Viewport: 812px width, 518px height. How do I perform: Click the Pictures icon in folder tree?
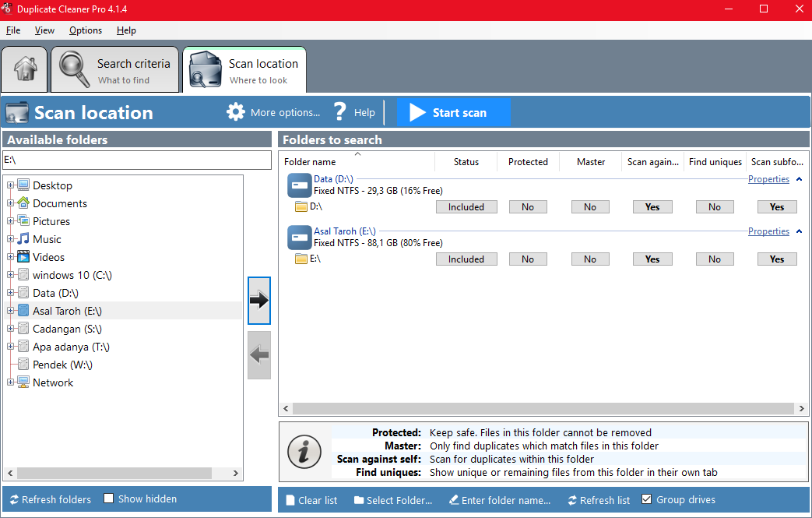pyautogui.click(x=23, y=220)
